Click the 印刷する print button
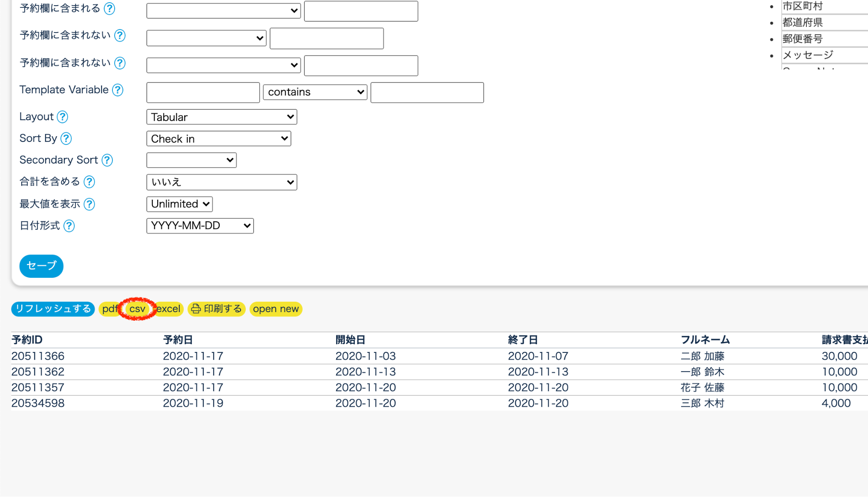This screenshot has width=868, height=497. [x=217, y=309]
